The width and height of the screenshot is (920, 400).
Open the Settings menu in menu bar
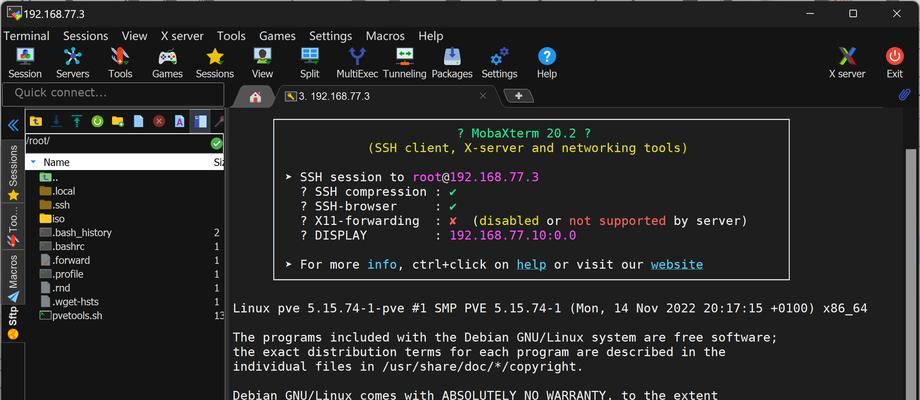click(x=330, y=36)
